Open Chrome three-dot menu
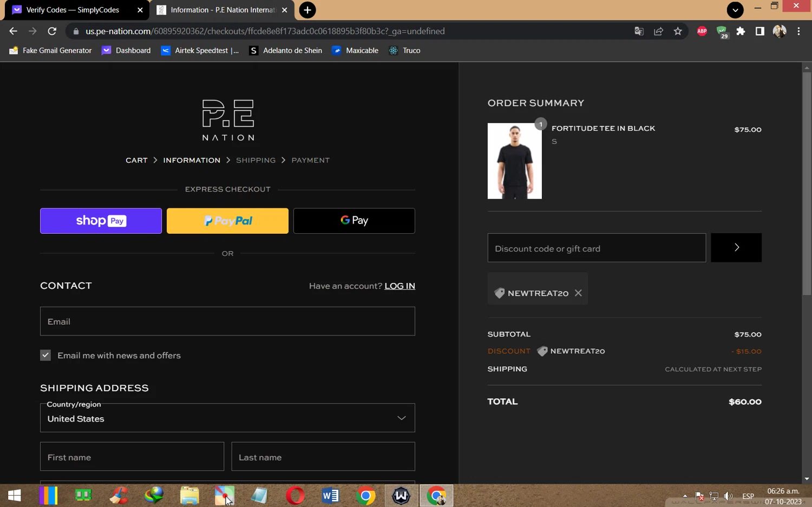Viewport: 812px width, 507px height. (x=798, y=31)
